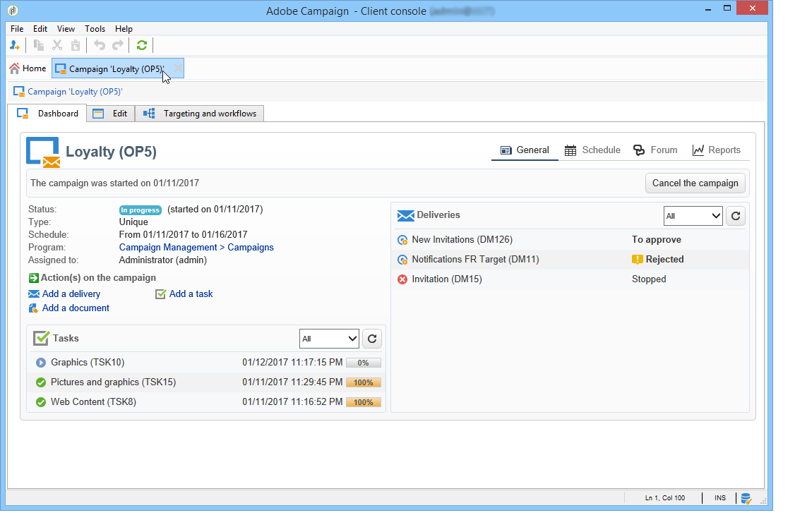Screen dimensions: 795x532
Task: Click the Deliveries envelope icon
Action: (x=405, y=215)
